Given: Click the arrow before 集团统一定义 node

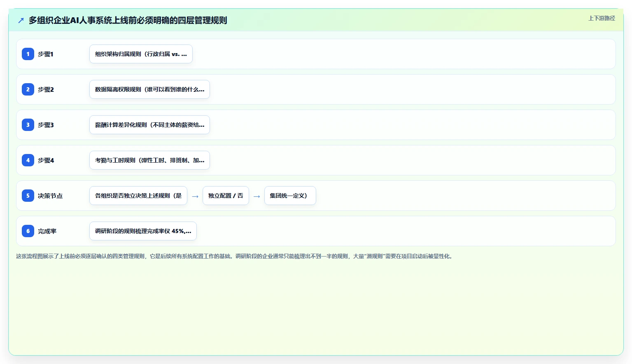Looking at the screenshot, I should (x=257, y=196).
